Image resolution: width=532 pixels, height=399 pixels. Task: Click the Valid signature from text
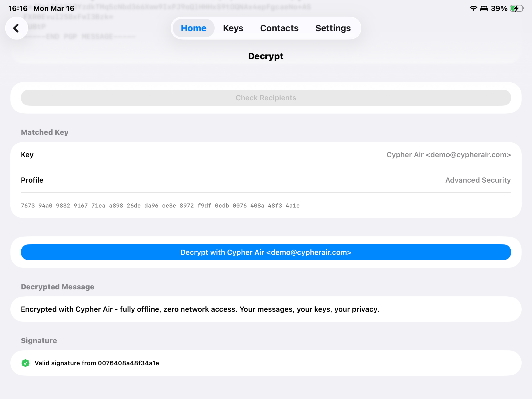pyautogui.click(x=97, y=363)
